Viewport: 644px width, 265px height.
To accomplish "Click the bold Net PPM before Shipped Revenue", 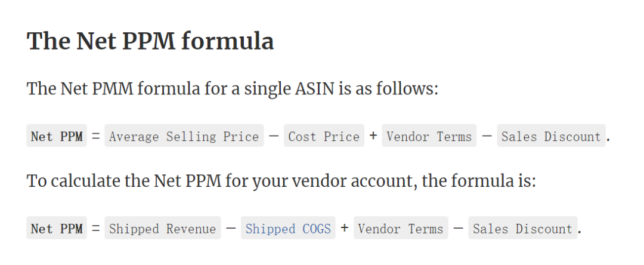I will [x=57, y=229].
